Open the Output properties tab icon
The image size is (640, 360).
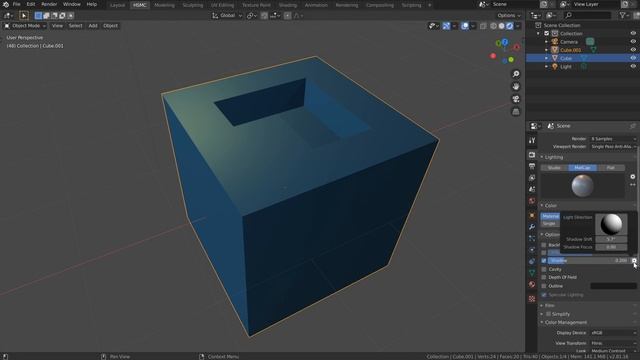(532, 166)
